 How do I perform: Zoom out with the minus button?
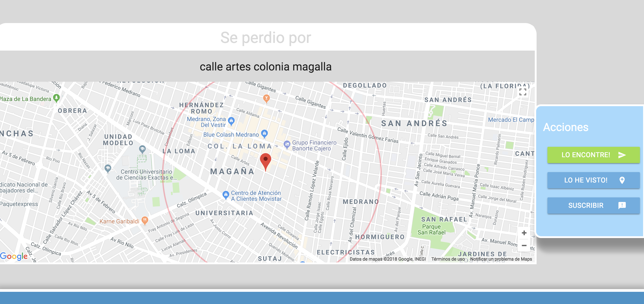(524, 246)
